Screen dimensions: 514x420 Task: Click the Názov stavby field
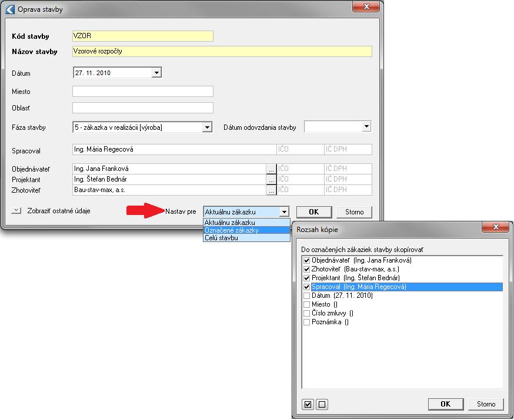tap(222, 51)
